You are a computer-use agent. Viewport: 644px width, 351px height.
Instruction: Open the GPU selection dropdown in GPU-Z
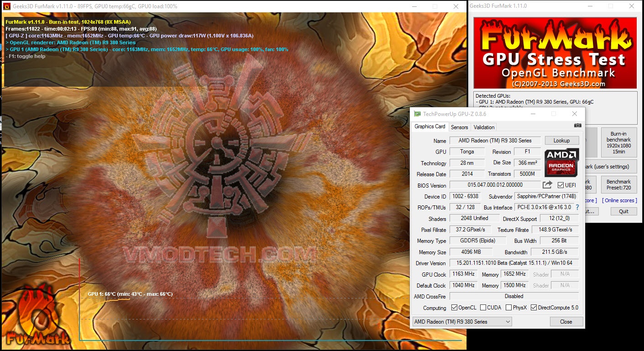(462, 322)
